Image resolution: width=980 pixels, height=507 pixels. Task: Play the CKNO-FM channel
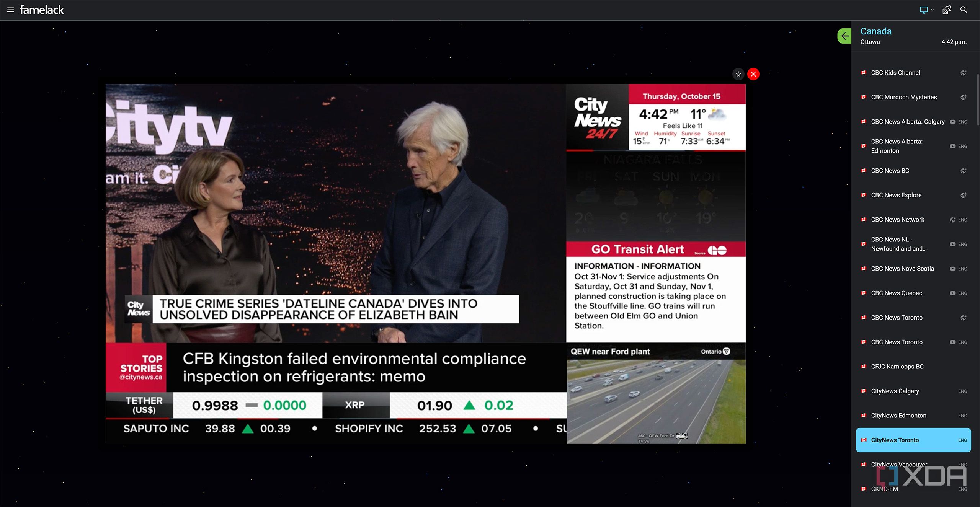(x=913, y=489)
